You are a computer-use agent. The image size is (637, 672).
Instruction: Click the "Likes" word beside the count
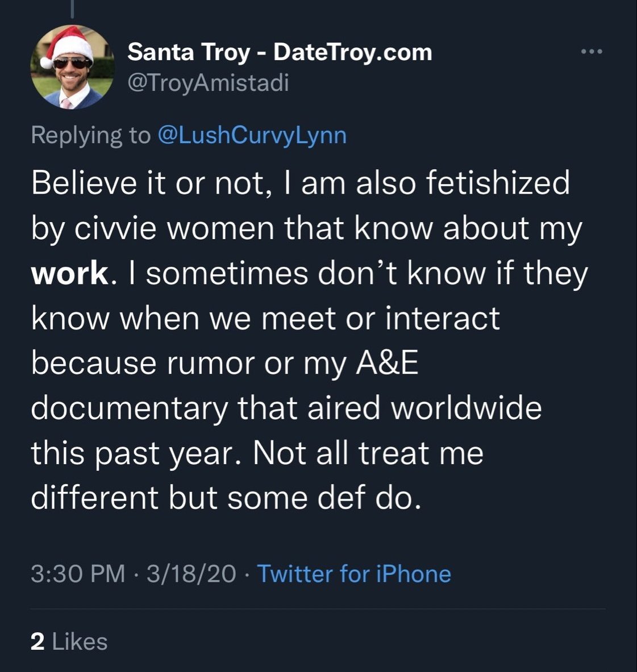[x=80, y=641]
